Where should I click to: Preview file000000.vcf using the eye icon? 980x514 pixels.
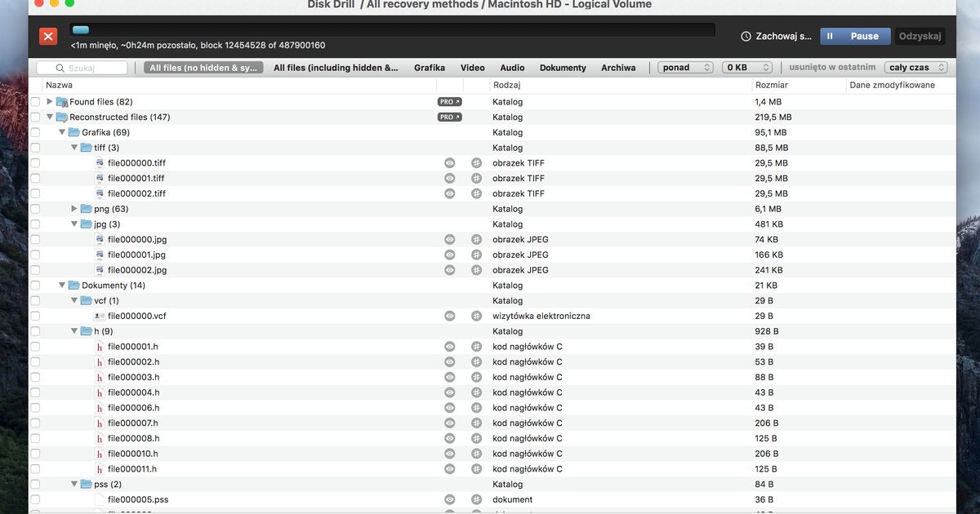coord(449,316)
